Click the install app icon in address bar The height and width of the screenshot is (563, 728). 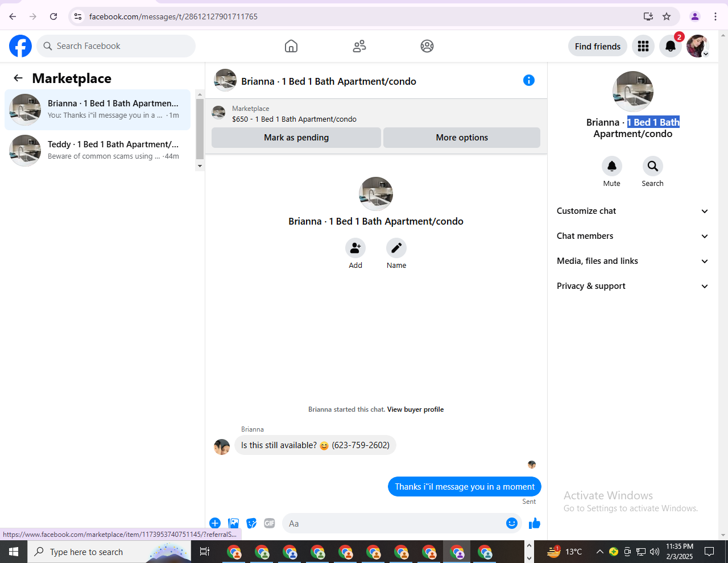coord(648,16)
